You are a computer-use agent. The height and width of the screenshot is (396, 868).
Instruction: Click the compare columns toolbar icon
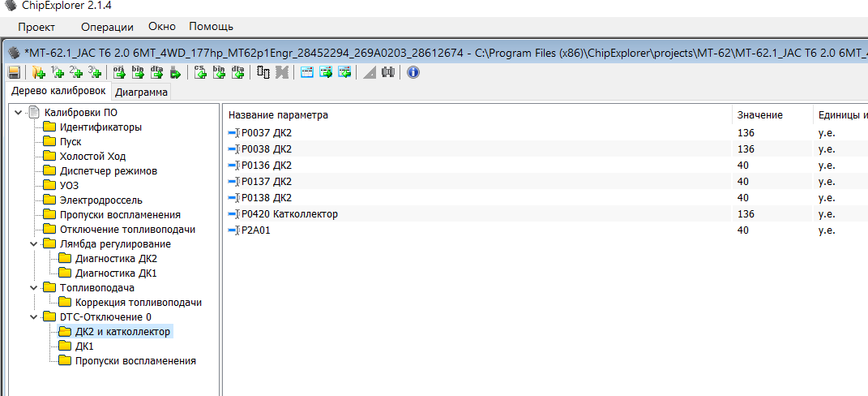pos(263,72)
